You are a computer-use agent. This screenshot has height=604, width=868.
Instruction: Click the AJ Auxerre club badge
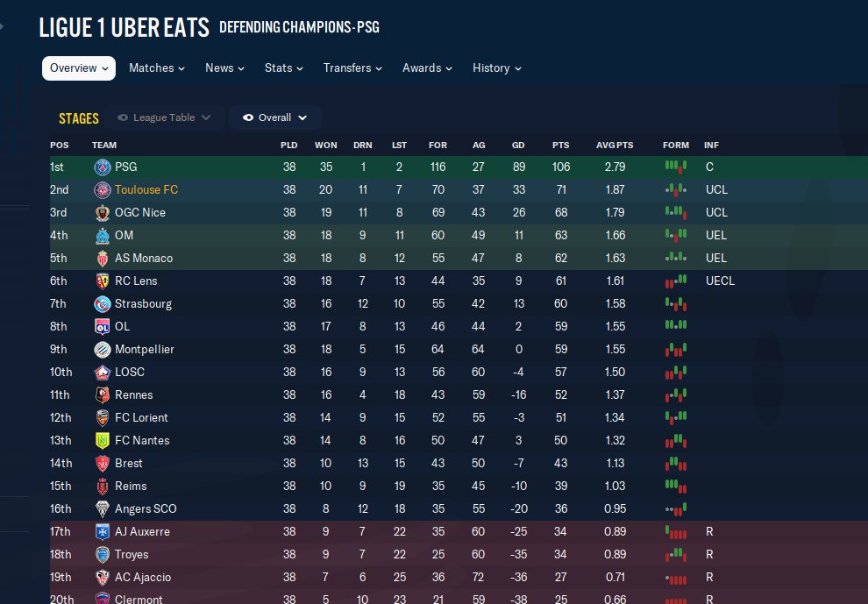coord(103,531)
